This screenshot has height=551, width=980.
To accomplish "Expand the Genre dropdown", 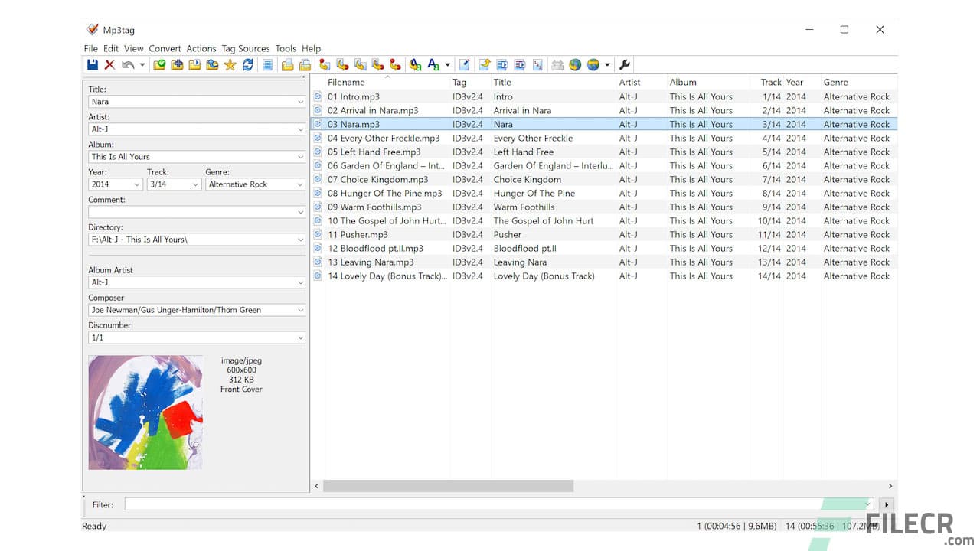I will [x=299, y=184].
